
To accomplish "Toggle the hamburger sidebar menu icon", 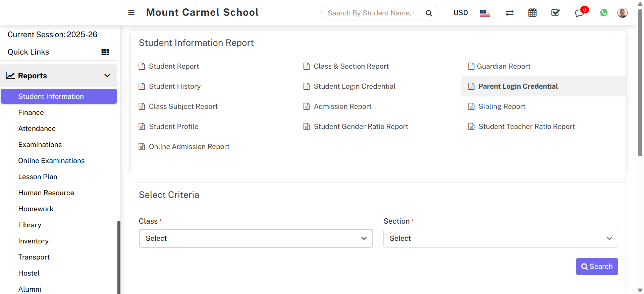I will [x=131, y=13].
